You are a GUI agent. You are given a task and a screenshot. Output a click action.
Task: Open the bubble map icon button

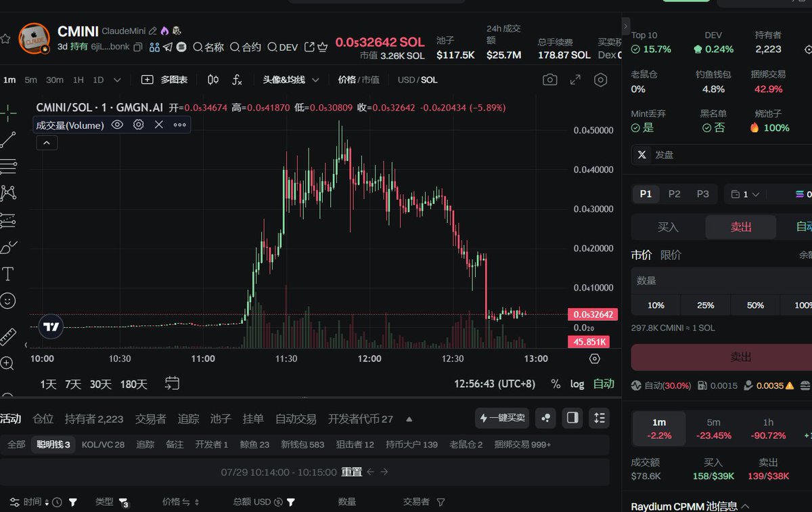[x=545, y=418]
